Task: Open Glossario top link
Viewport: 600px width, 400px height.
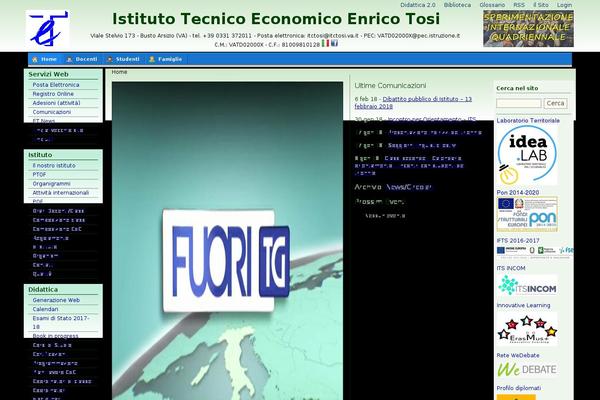Action: tap(492, 5)
